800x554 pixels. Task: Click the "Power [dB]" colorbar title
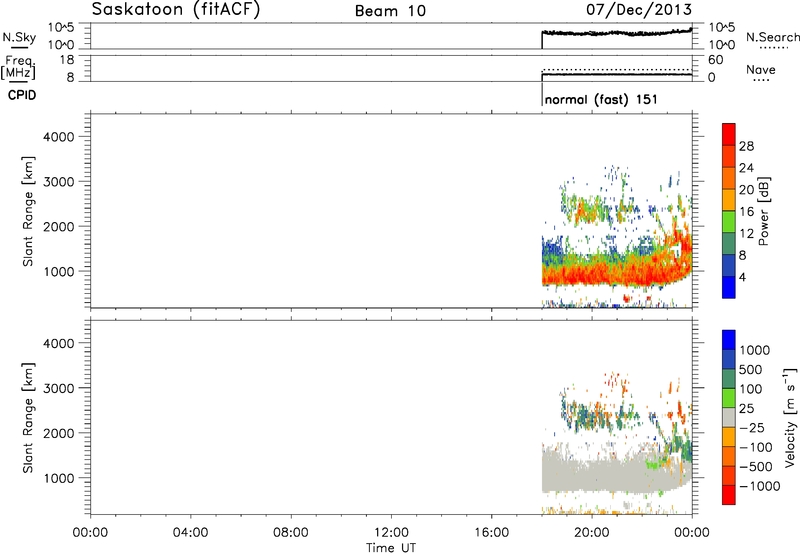point(764,211)
